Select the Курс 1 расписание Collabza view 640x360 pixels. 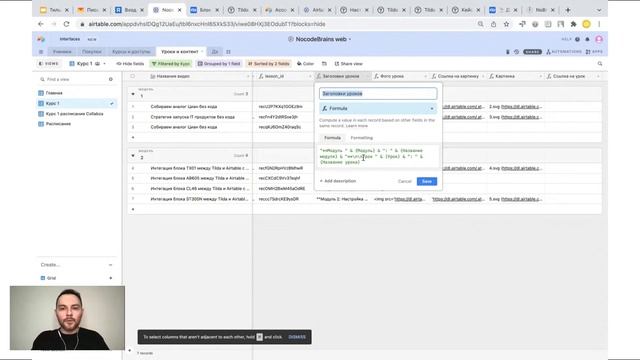(77, 114)
